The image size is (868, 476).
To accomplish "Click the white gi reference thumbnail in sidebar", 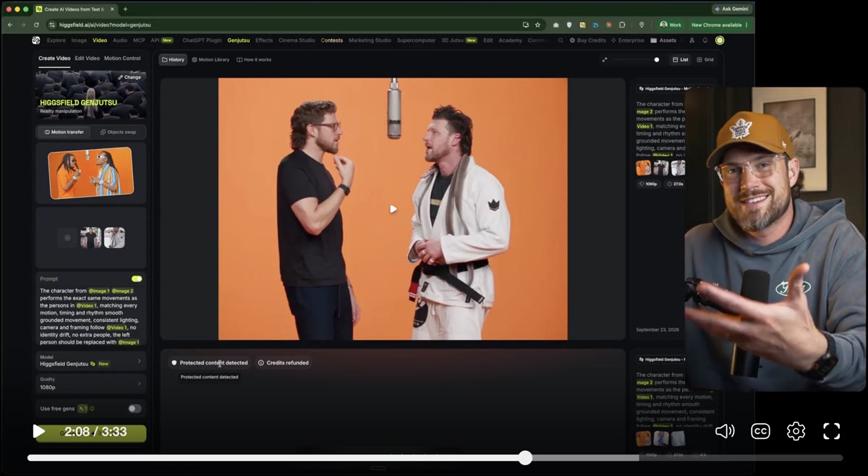I will point(114,237).
